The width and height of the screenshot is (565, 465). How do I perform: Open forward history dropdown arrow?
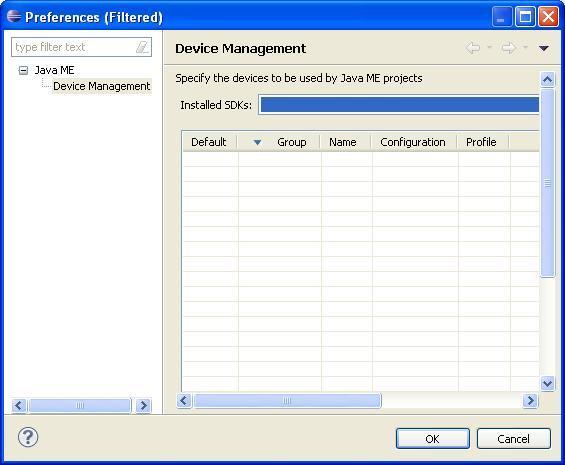[525, 47]
